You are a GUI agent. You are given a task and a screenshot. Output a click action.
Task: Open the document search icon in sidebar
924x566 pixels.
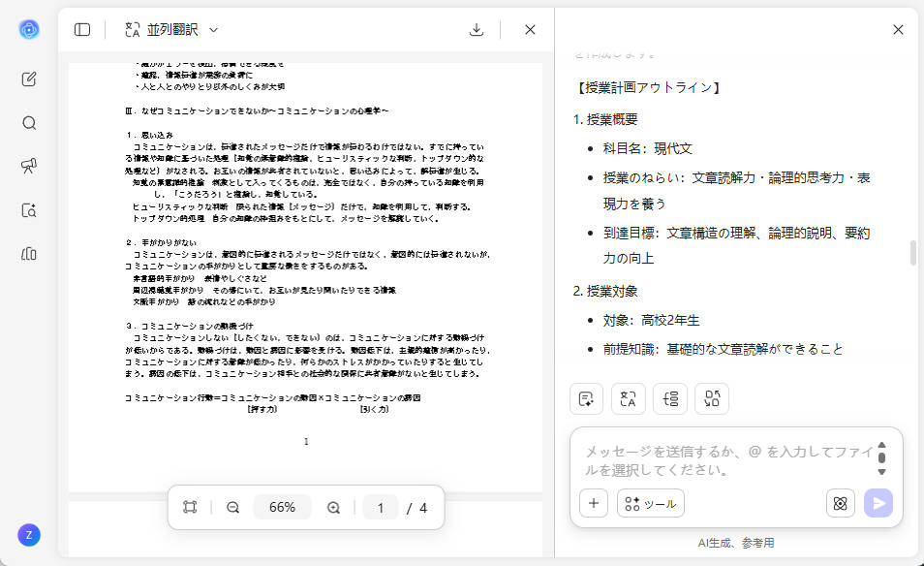click(x=29, y=210)
